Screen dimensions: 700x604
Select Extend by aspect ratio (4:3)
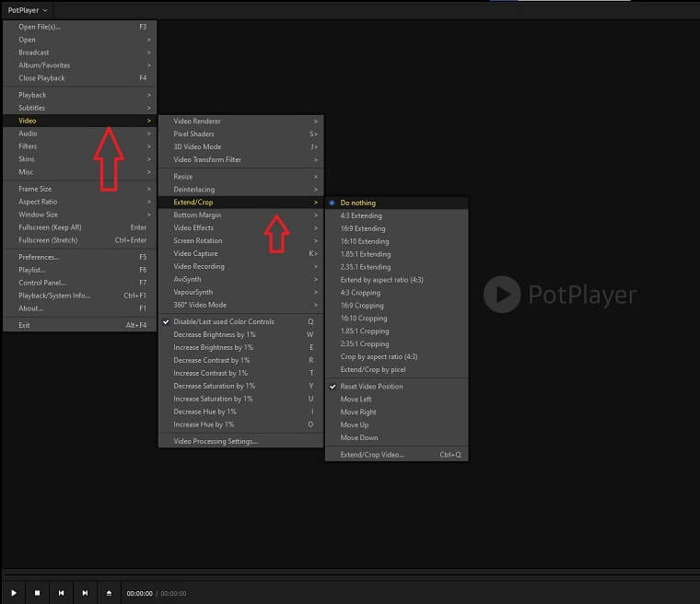point(396,280)
